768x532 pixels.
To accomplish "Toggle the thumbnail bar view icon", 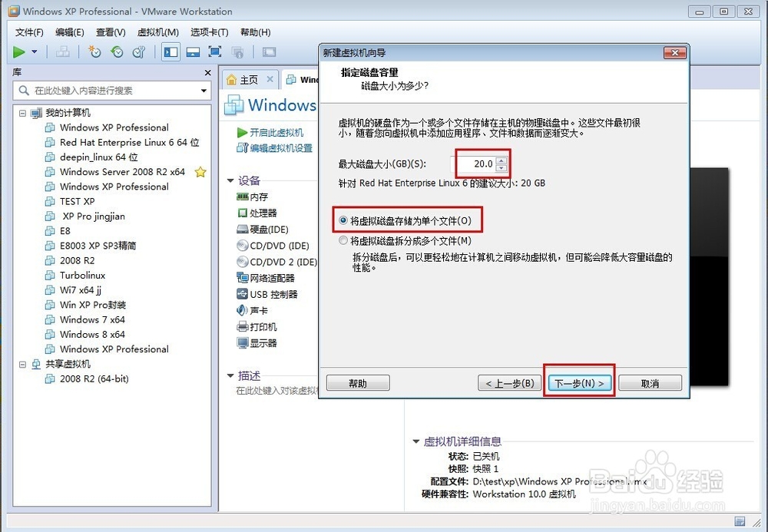I will point(193,52).
